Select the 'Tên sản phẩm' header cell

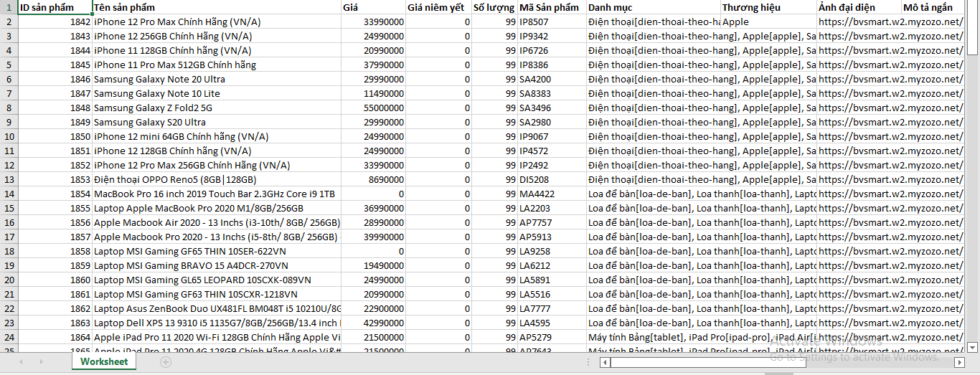[217, 7]
